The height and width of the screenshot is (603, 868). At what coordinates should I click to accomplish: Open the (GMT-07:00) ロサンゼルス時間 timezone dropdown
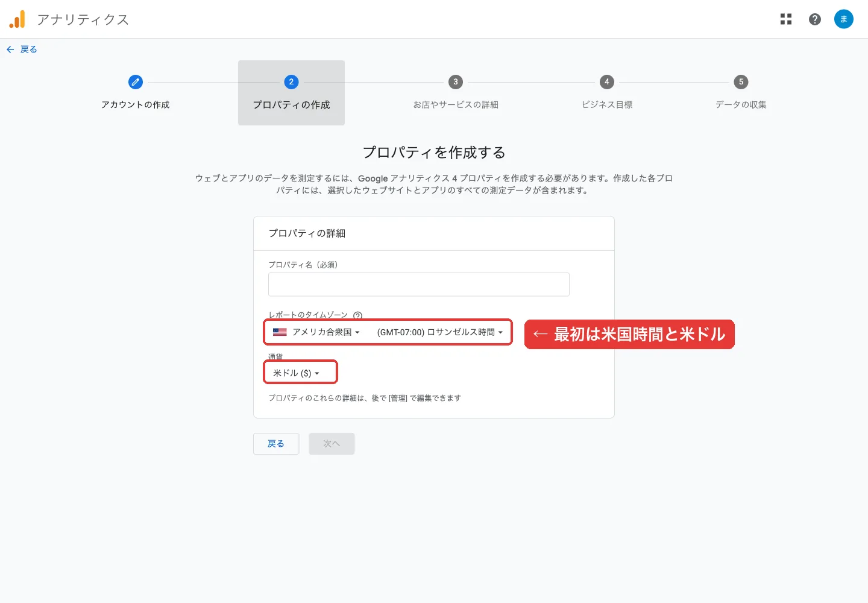tap(439, 332)
